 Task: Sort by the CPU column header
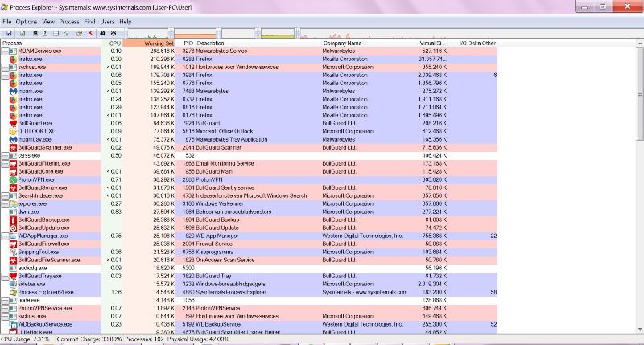112,43
